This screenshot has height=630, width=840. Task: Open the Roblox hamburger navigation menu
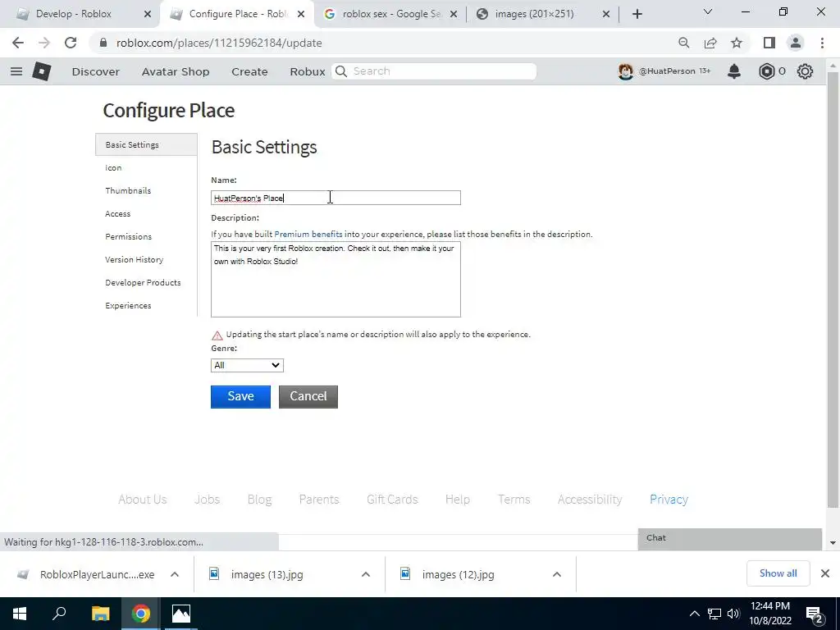pos(16,71)
